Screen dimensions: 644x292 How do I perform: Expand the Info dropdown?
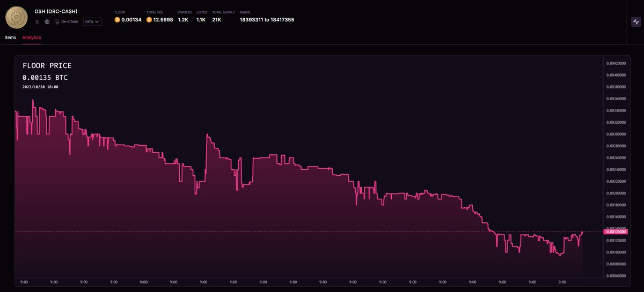92,22
